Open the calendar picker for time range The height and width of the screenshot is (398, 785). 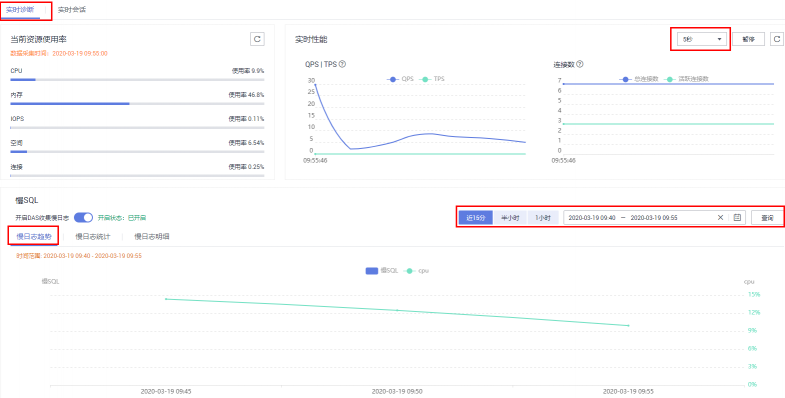pos(737,218)
